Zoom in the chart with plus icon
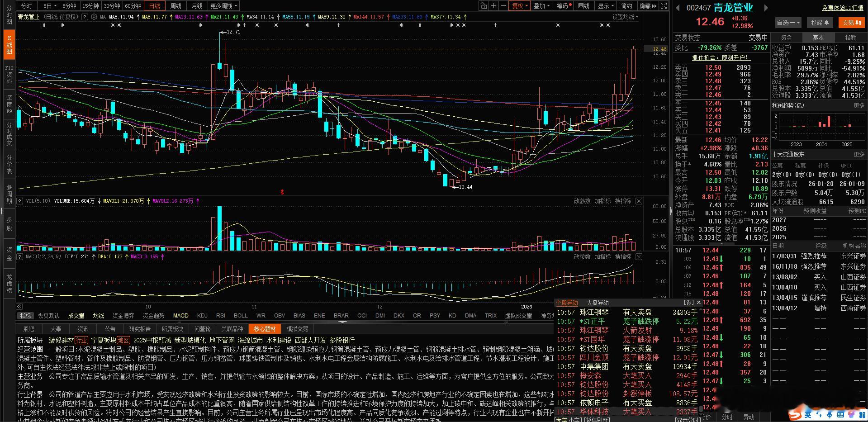This screenshot has height=422, width=868. [x=493, y=6]
